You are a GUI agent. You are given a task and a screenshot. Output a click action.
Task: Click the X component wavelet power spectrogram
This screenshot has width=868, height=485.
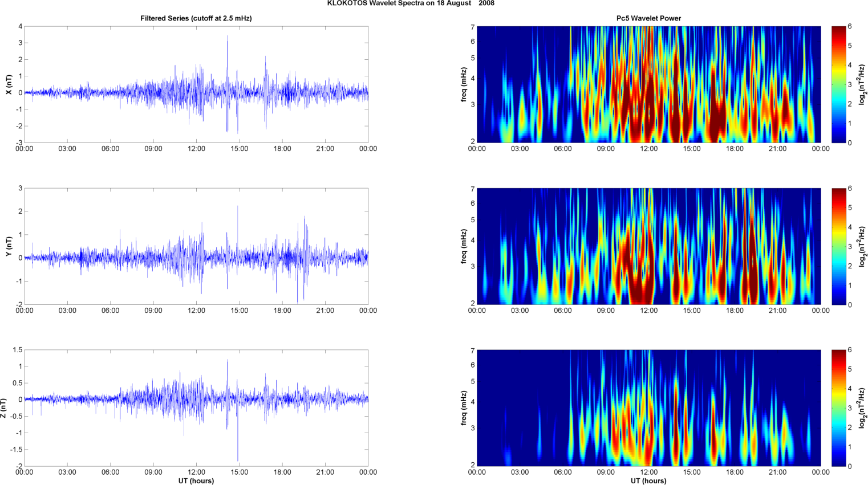(x=648, y=84)
